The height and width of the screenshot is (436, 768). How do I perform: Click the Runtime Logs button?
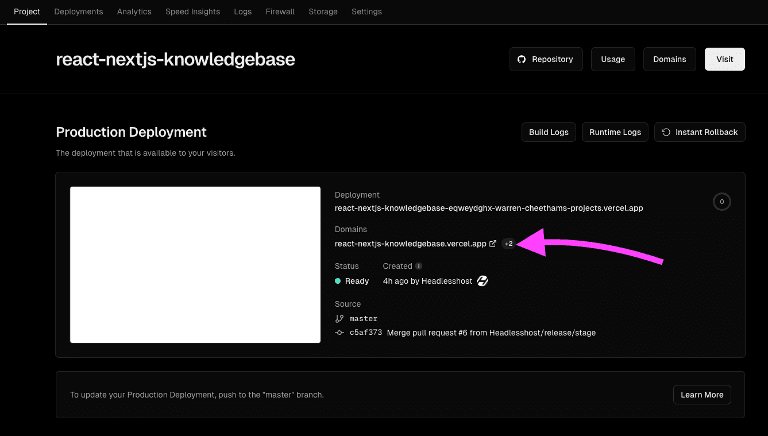click(x=614, y=132)
